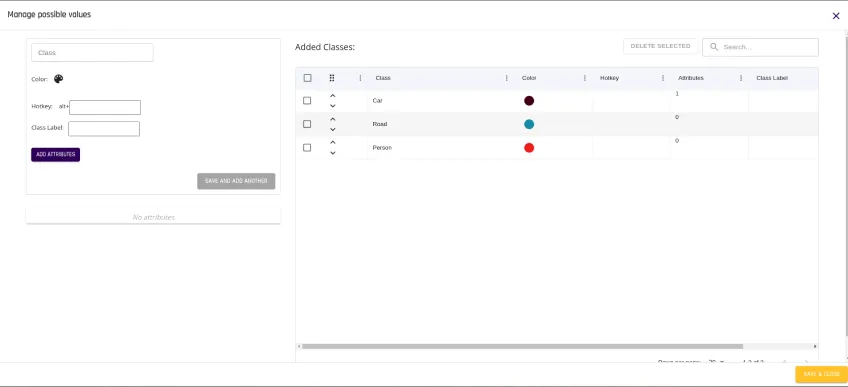
Task: Toggle the select-all checkbox in header
Action: tap(308, 78)
